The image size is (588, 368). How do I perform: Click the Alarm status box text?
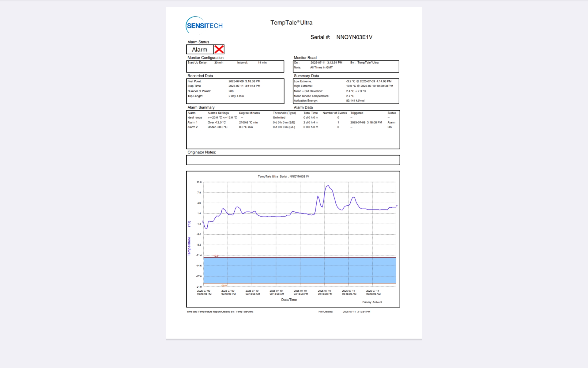tap(200, 50)
